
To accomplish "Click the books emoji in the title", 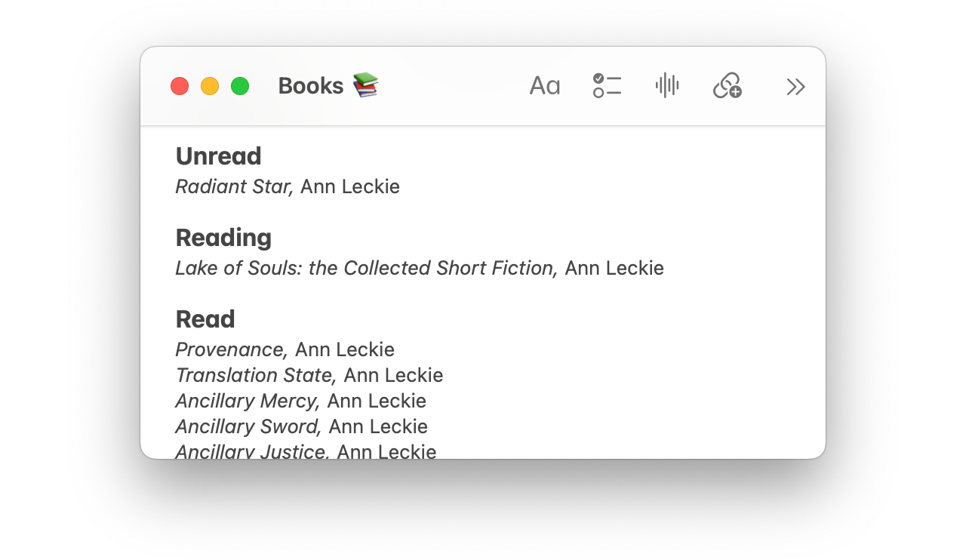I will (368, 85).
